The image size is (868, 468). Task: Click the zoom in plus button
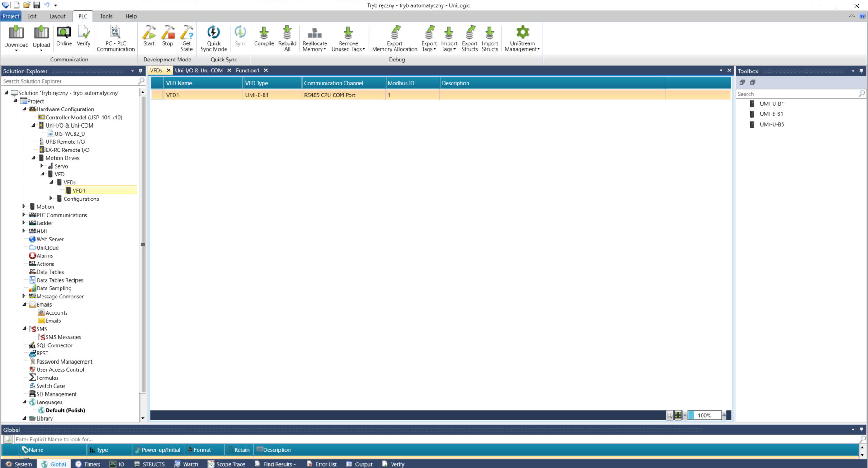tap(724, 415)
